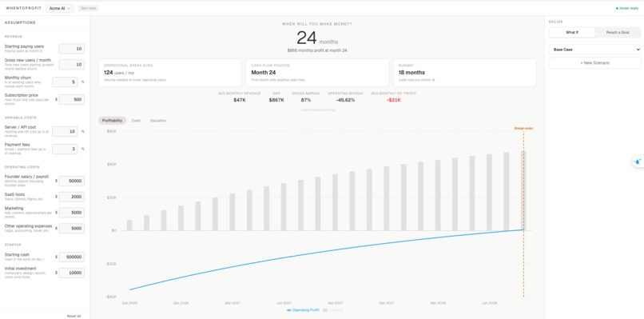644x319 pixels.
Task: Edit the Gross new users per month field
Action: point(71,65)
